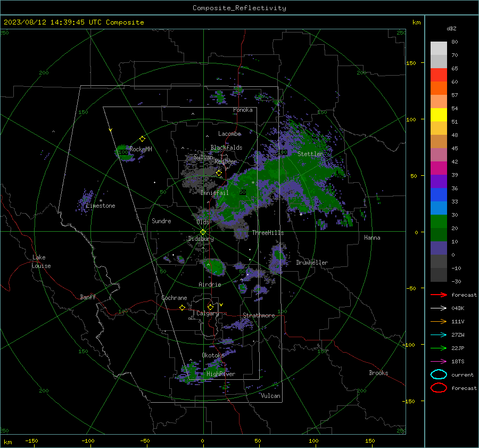Click the Sundre label
The height and width of the screenshot is (448, 479).
pos(161,221)
